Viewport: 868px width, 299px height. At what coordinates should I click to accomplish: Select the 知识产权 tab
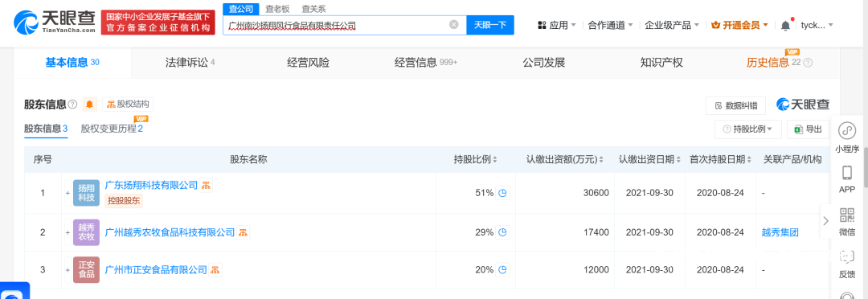click(x=661, y=63)
